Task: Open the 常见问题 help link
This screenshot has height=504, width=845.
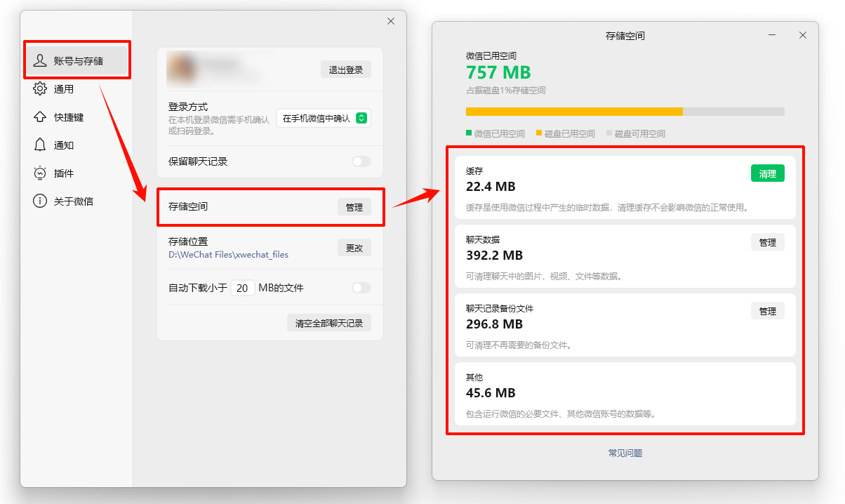Action: pos(625,453)
